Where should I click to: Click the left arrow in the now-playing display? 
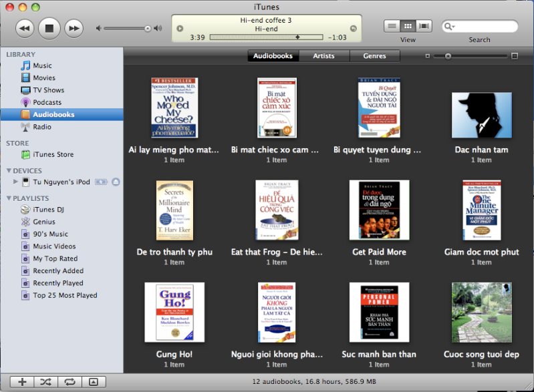[180, 29]
